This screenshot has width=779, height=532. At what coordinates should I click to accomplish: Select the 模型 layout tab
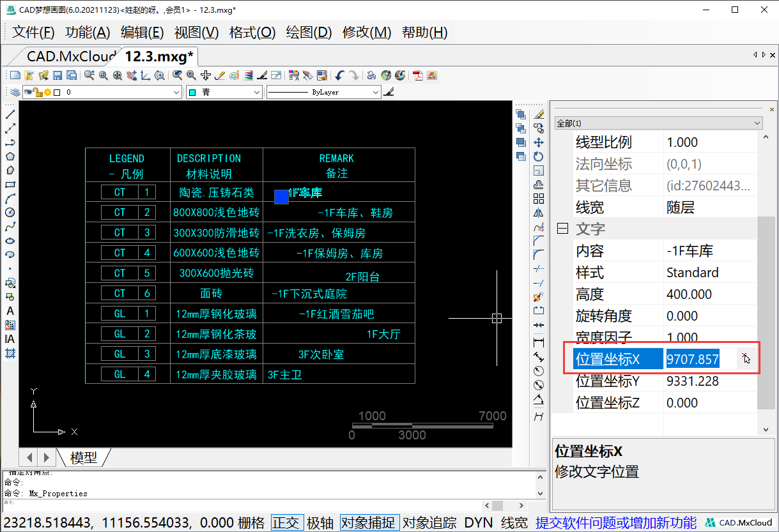click(84, 457)
